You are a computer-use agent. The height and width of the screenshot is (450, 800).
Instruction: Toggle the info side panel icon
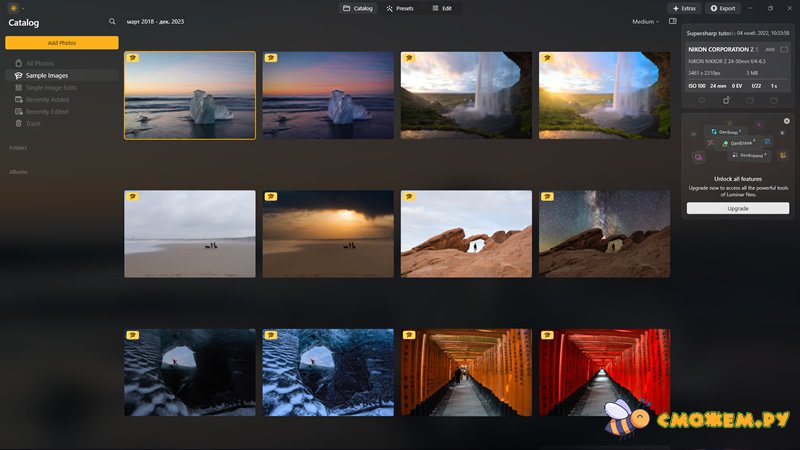click(672, 21)
